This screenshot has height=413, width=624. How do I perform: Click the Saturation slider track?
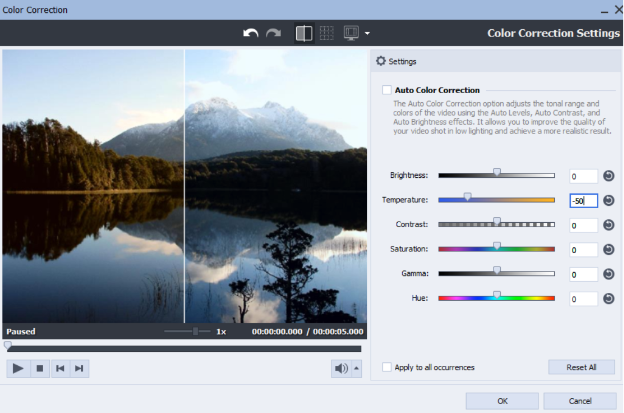(x=496, y=249)
